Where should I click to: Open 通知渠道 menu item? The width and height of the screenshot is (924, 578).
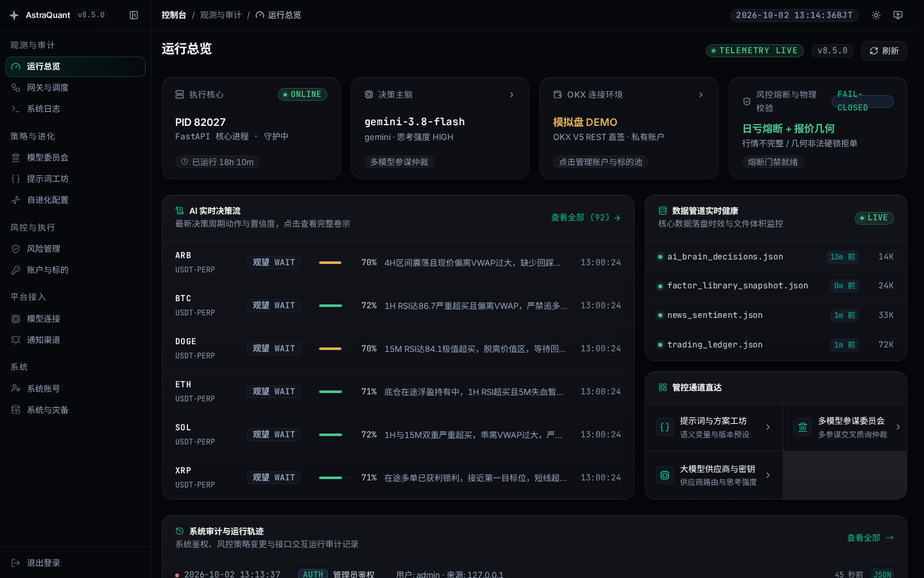(x=76, y=340)
